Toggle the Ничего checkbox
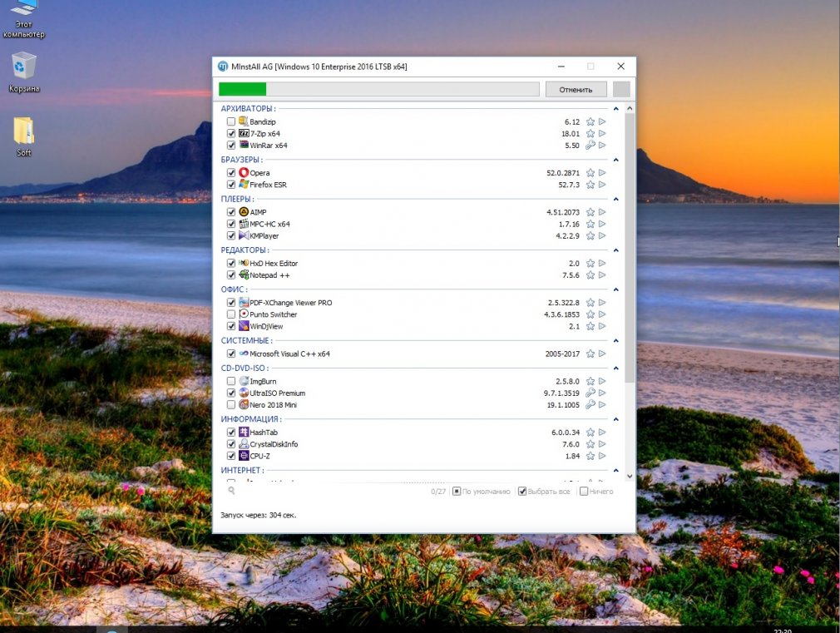Viewport: 840px width, 633px height. [x=584, y=491]
